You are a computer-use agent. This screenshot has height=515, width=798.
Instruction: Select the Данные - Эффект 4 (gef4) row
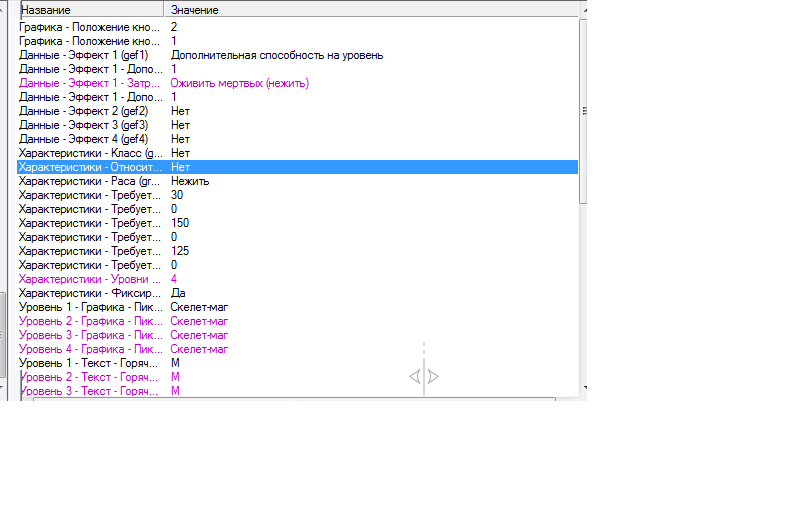(x=298, y=139)
